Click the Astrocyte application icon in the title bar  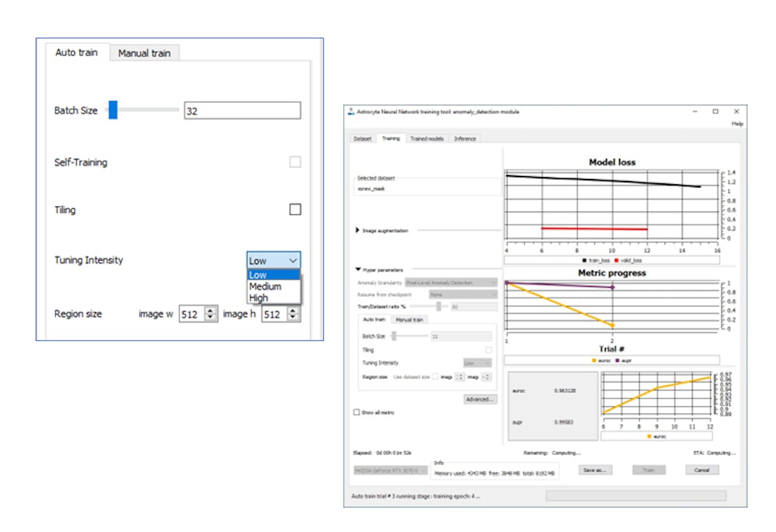click(x=352, y=110)
